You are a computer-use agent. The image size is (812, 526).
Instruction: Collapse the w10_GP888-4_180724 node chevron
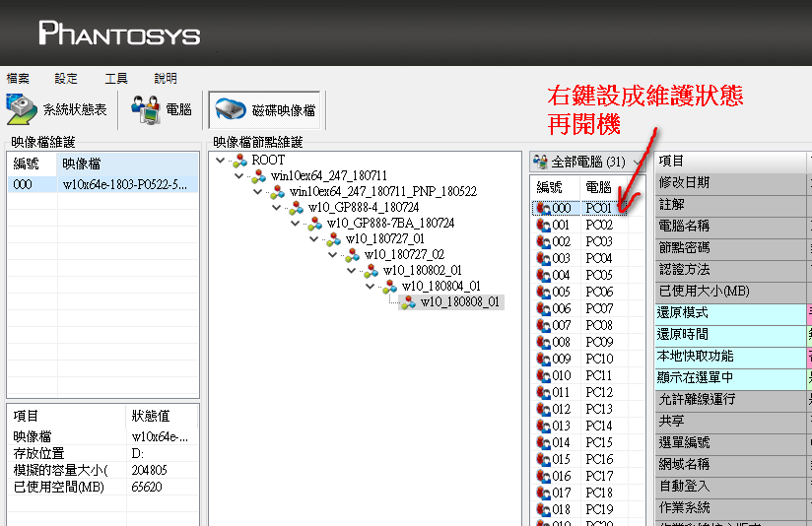point(276,207)
